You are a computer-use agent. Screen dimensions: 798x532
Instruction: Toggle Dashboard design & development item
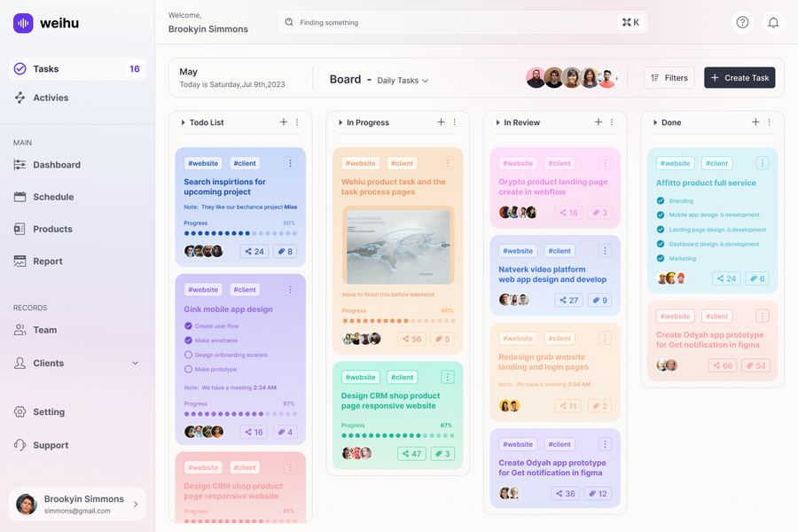coord(660,244)
